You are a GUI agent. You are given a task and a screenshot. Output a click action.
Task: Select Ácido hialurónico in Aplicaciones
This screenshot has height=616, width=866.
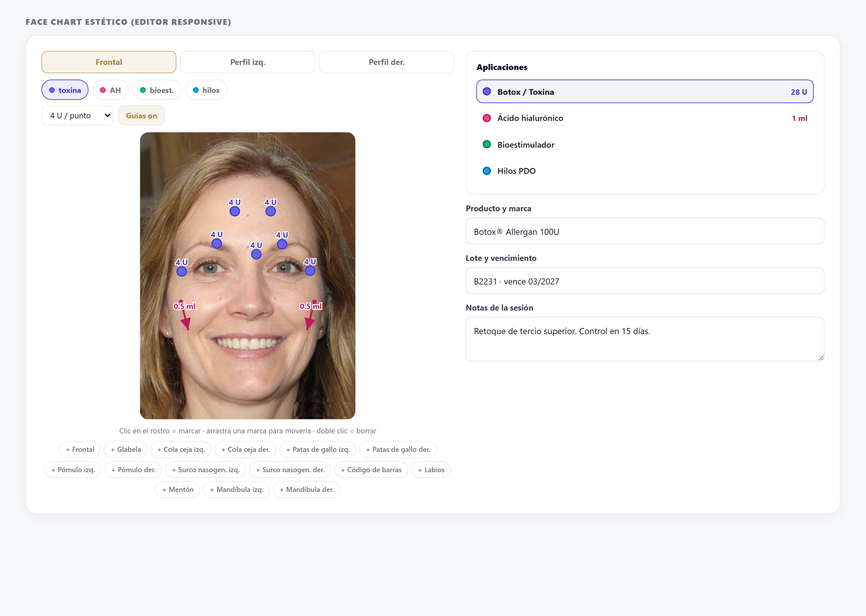(645, 118)
